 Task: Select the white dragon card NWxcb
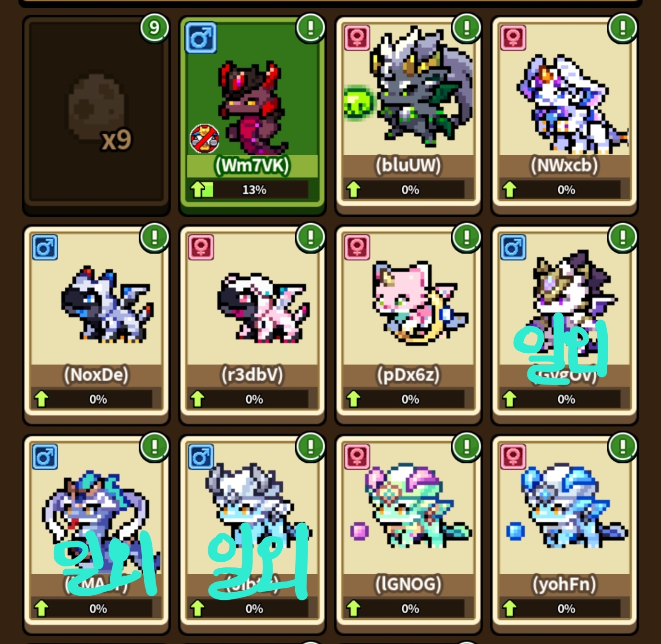pyautogui.click(x=565, y=115)
